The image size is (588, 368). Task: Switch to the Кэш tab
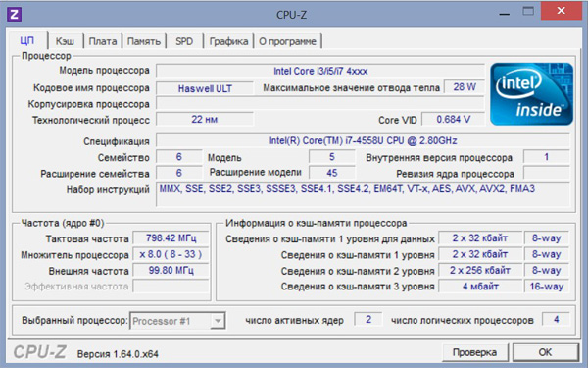coord(65,41)
